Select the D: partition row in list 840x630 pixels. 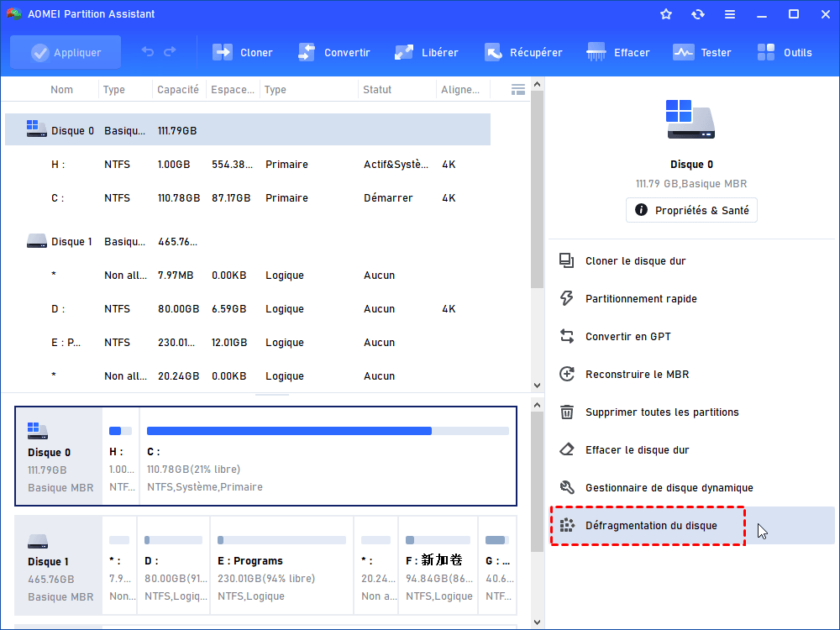pos(248,308)
